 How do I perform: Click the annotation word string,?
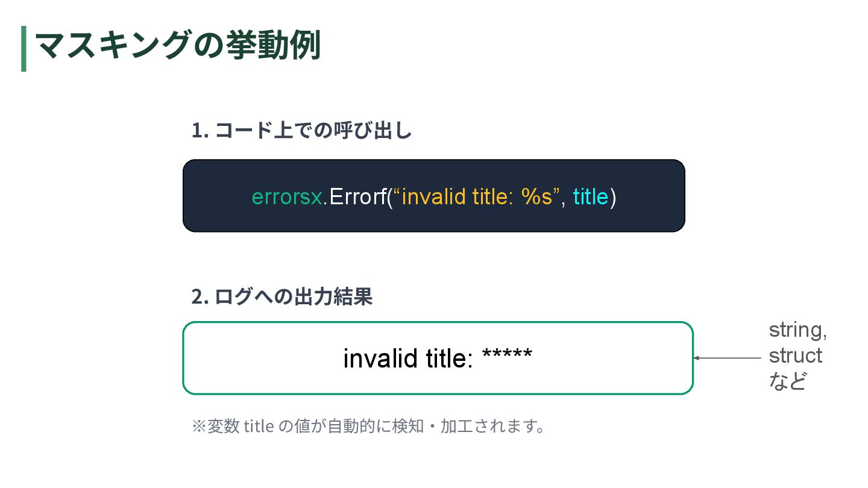[x=797, y=330]
